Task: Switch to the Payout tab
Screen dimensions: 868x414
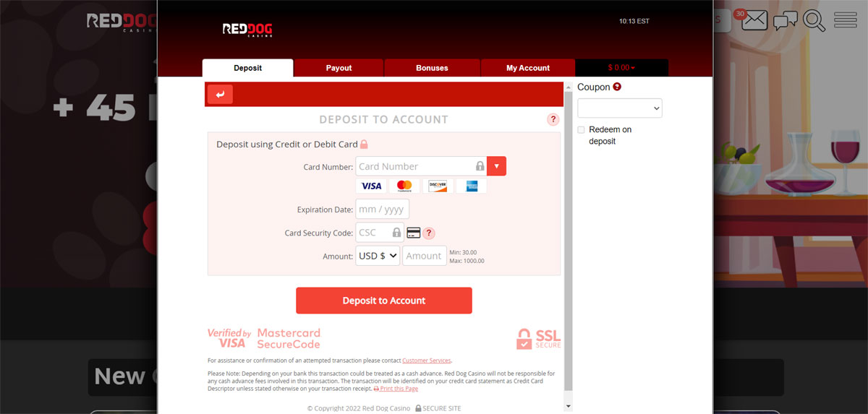Action: [x=339, y=68]
